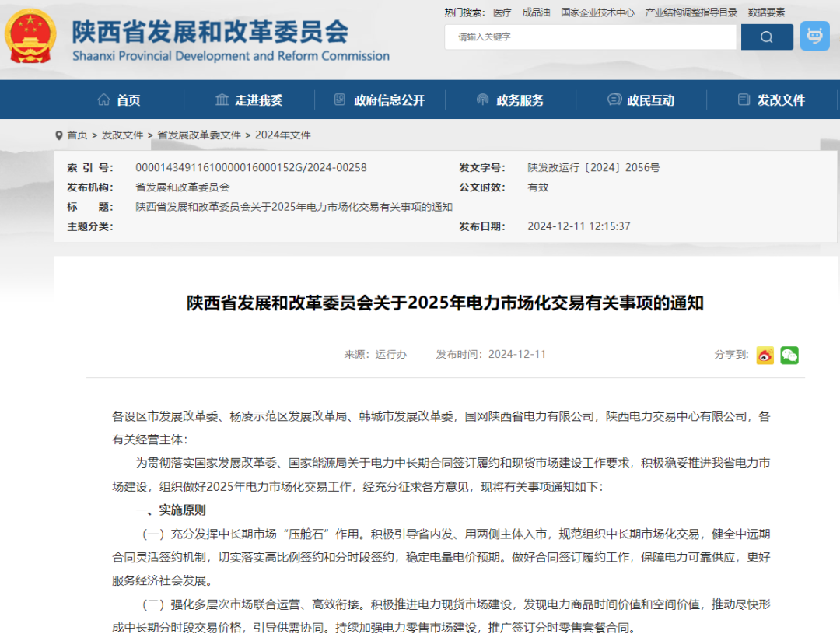Go to 省发展改革委文件 in breadcrumb
The image size is (840, 641).
199,135
